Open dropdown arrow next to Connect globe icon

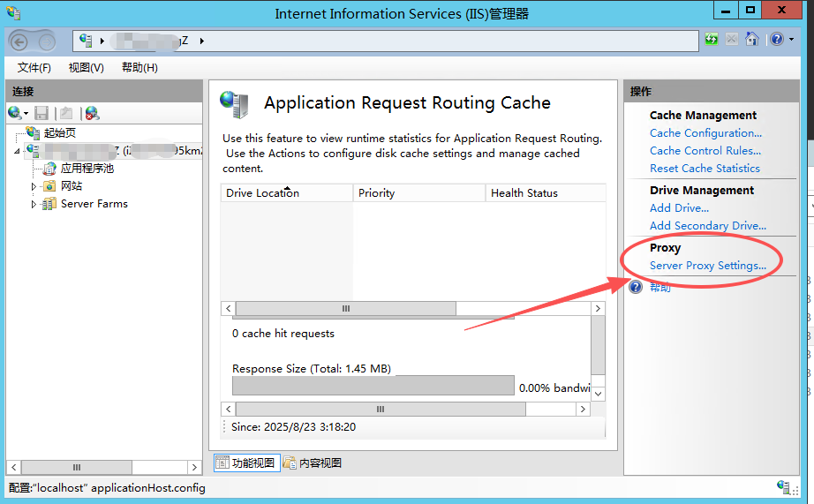pos(26,114)
